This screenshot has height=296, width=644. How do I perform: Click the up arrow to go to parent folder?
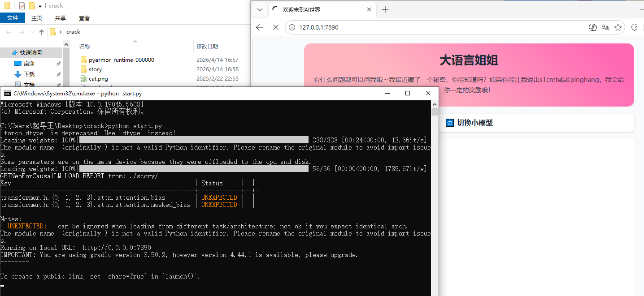coord(41,31)
